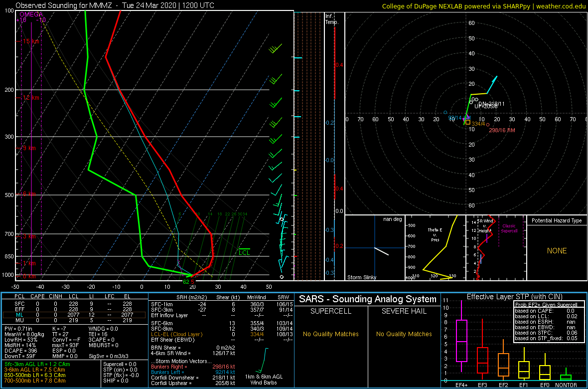
Task: Click the 'UP=205/8' hodograph label
Action: click(486, 107)
